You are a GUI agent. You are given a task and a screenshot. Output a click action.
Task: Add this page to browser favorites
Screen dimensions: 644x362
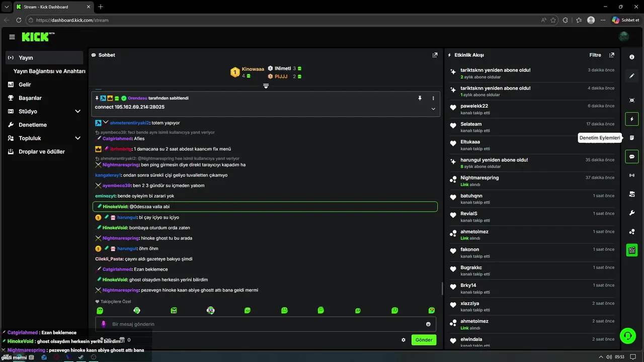coord(553,20)
